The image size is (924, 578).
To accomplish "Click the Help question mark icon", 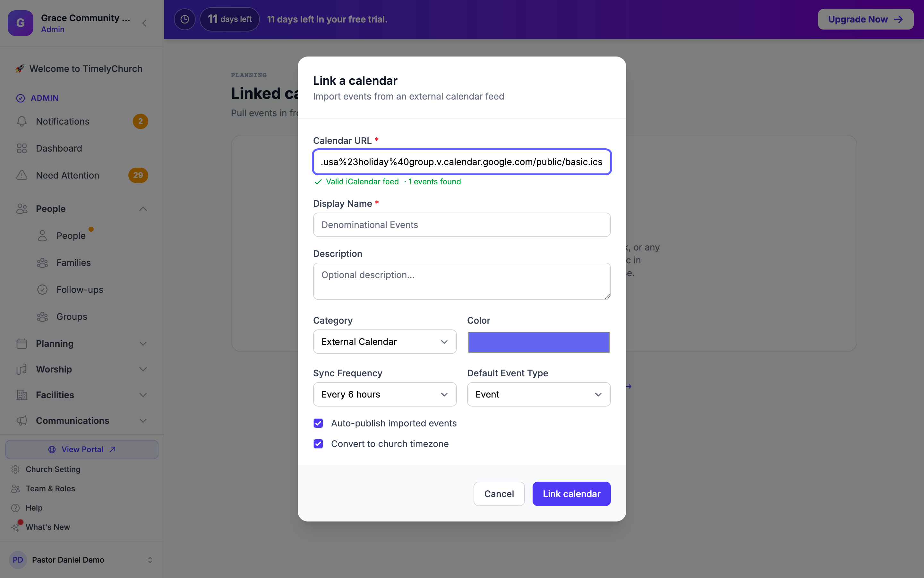I will 15,508.
